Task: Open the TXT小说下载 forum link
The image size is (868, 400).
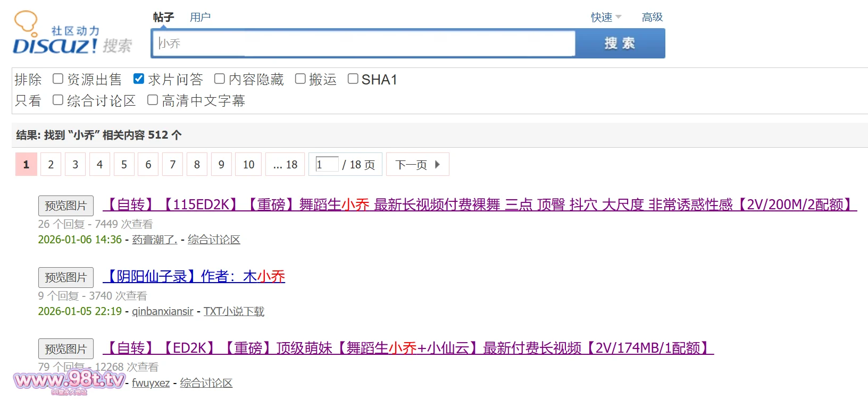Action: (x=233, y=311)
